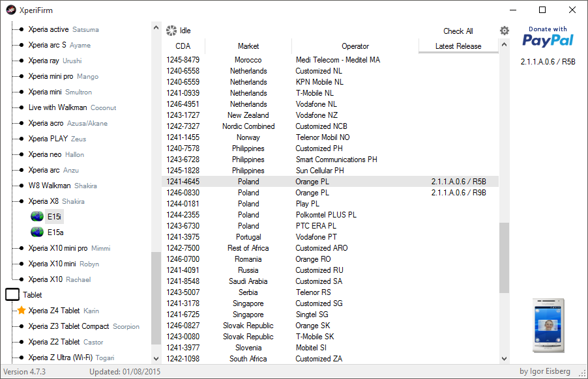This screenshot has height=379, width=588.
Task: Expand Xperia X10 mini pro Mimmi
Action: pyautogui.click(x=69, y=248)
